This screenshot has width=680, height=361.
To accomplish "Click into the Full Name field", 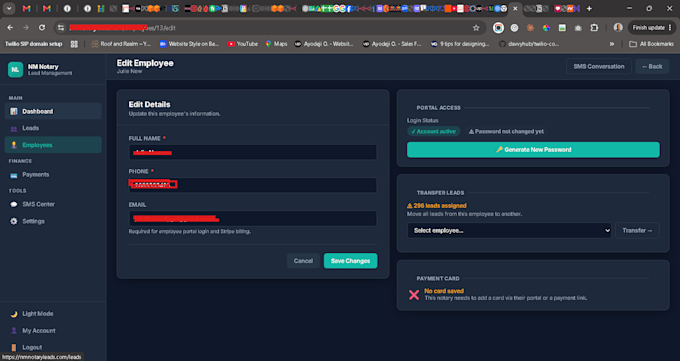I will coord(253,152).
